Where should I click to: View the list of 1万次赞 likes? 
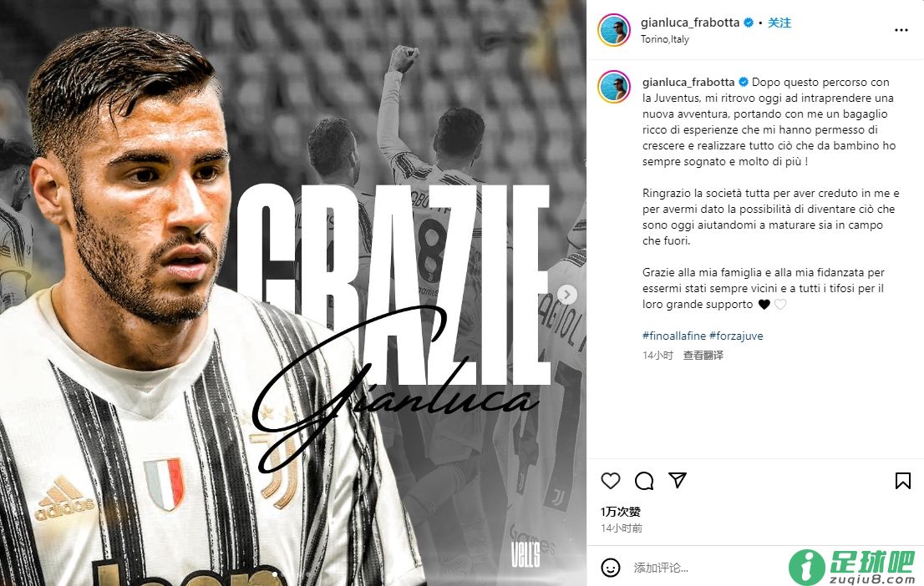[x=621, y=512]
